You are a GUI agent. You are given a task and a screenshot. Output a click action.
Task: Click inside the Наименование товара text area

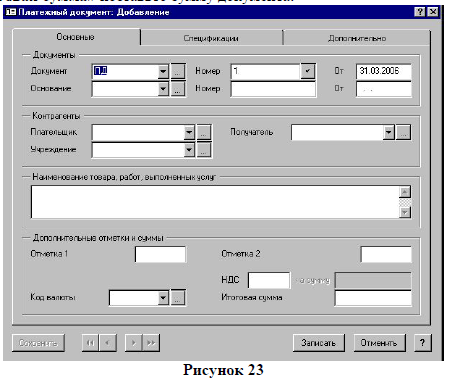tap(215, 202)
